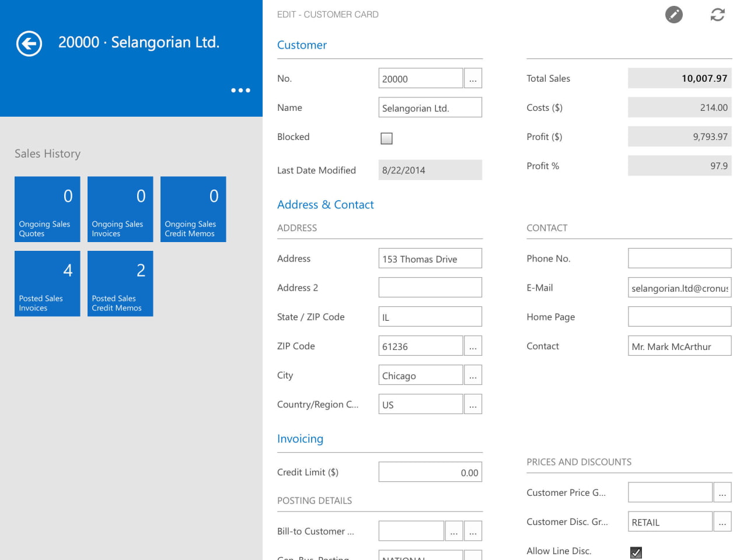Click the back arrow to leave the customer card

(29, 44)
